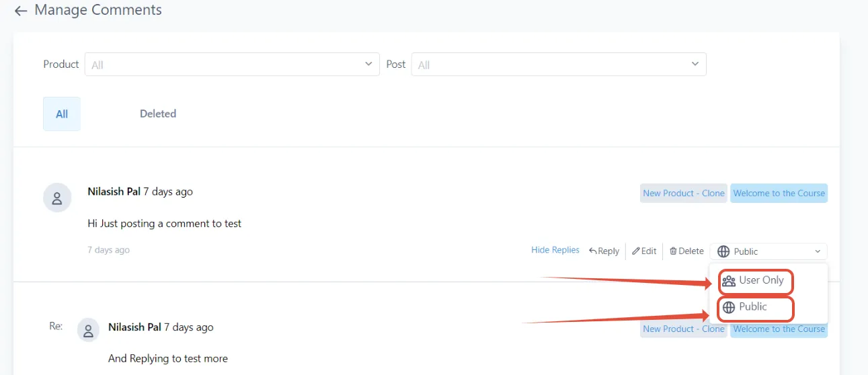Screen dimensions: 868x375
Task: Go back using the arrow beside Manage Comments
Action: tap(21, 11)
